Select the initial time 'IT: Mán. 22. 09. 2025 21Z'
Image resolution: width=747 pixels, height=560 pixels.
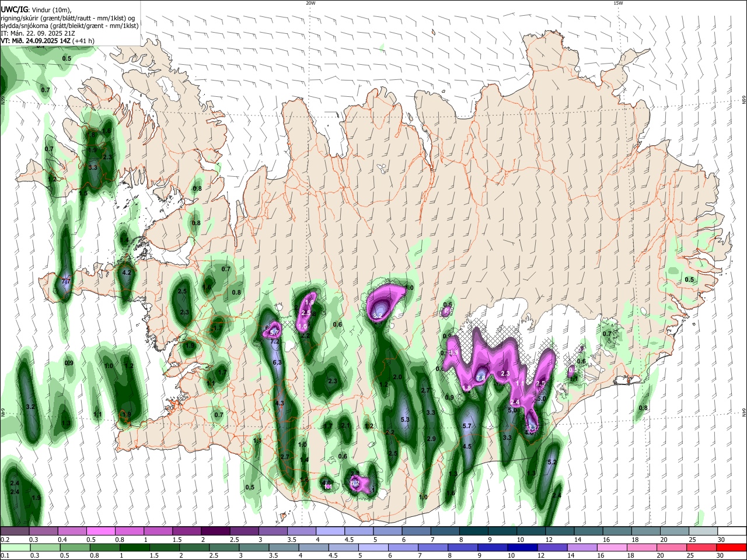(x=38, y=33)
